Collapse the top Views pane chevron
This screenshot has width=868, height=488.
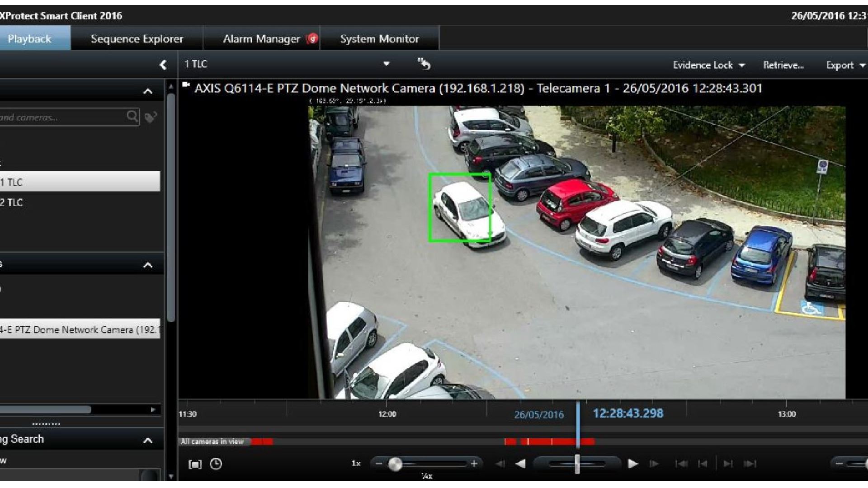[148, 91]
